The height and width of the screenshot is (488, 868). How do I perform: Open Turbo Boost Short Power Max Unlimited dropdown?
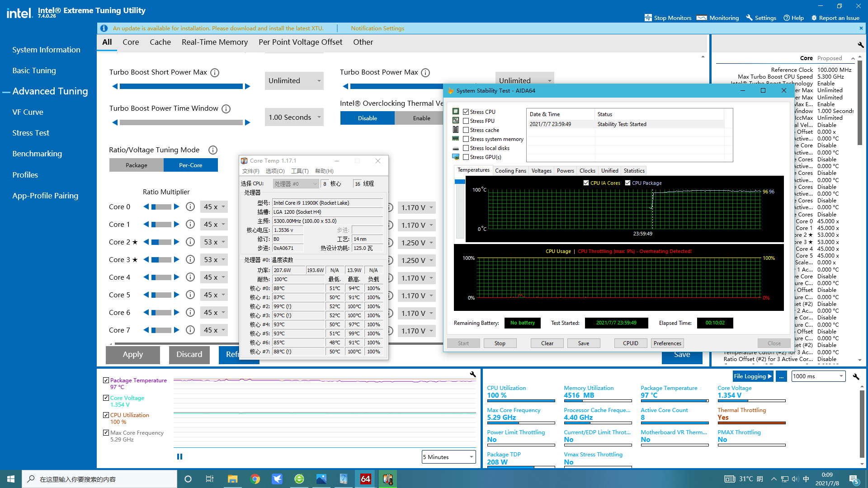coord(294,81)
